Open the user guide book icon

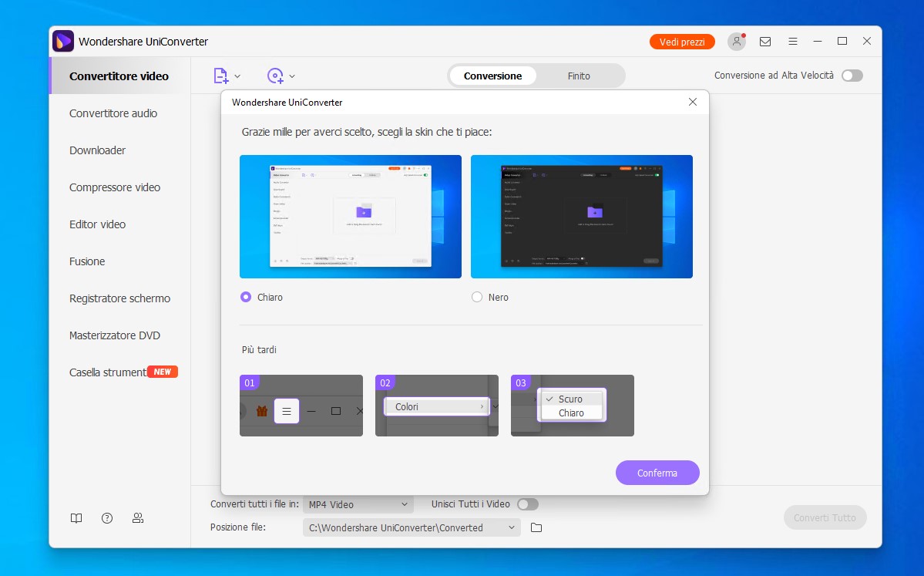[76, 518]
